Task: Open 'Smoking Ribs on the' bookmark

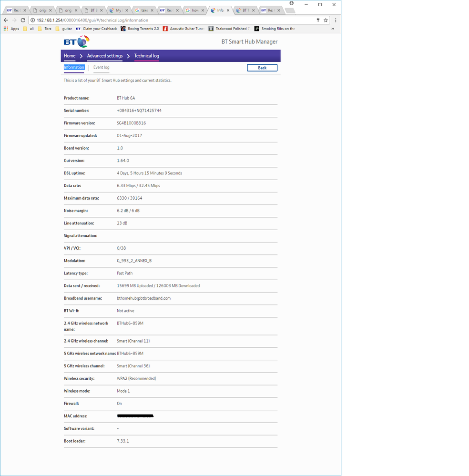Action: click(x=275, y=29)
